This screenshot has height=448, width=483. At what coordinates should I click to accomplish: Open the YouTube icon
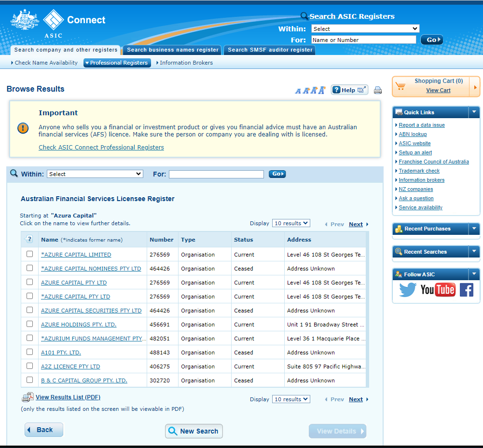(x=438, y=289)
